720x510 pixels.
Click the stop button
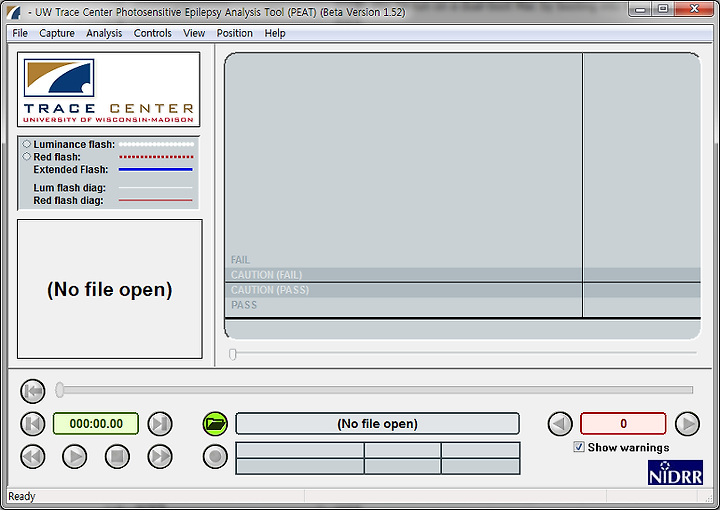[x=117, y=457]
